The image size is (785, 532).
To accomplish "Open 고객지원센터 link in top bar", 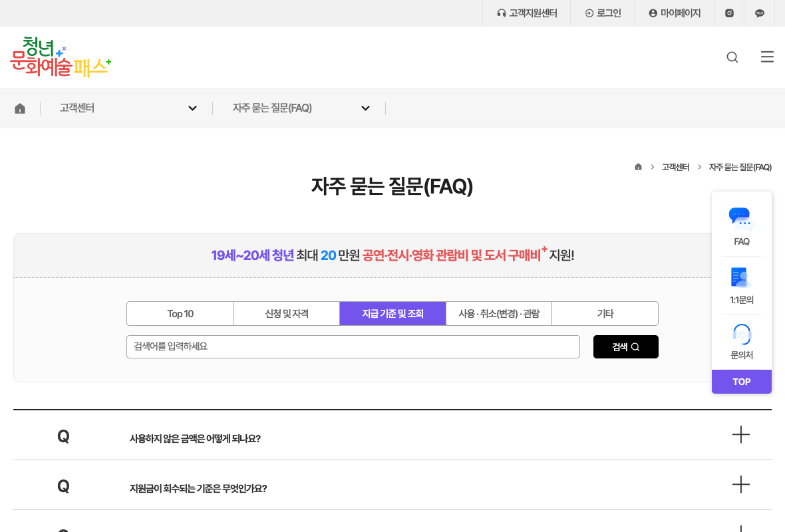I will coord(527,13).
